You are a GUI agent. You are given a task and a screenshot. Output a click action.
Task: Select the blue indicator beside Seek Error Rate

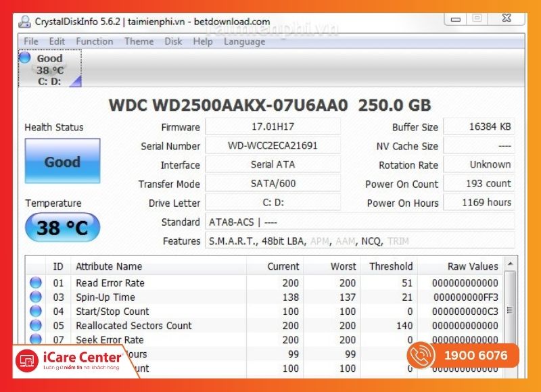36,339
